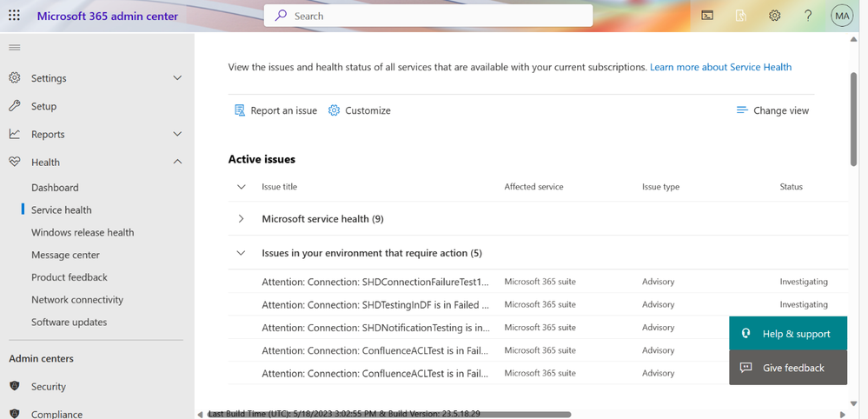Open the Message center page
Image resolution: width=868 pixels, height=419 pixels.
(x=65, y=255)
